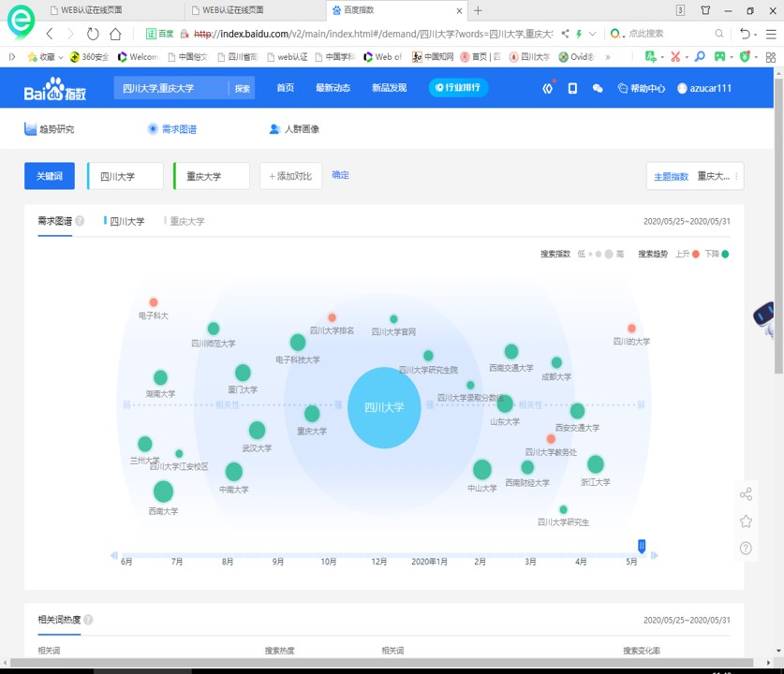Click the 西南大学 bubble in the graph

[163, 491]
